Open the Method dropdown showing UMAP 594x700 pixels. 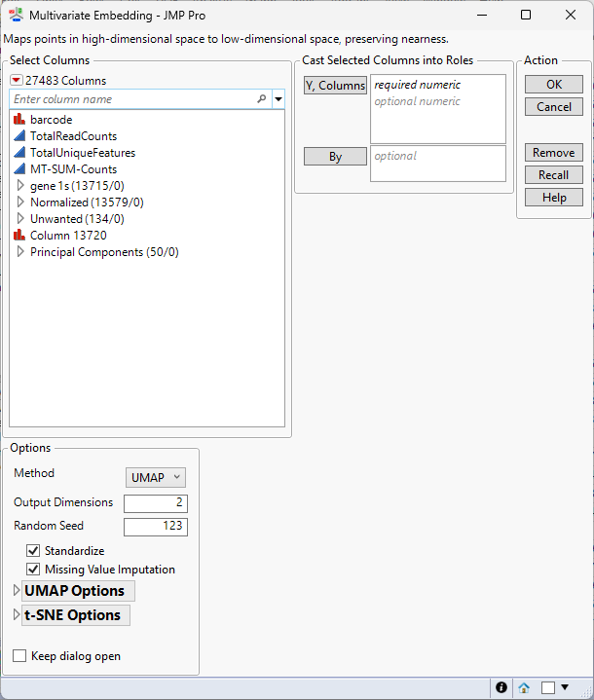tap(156, 478)
